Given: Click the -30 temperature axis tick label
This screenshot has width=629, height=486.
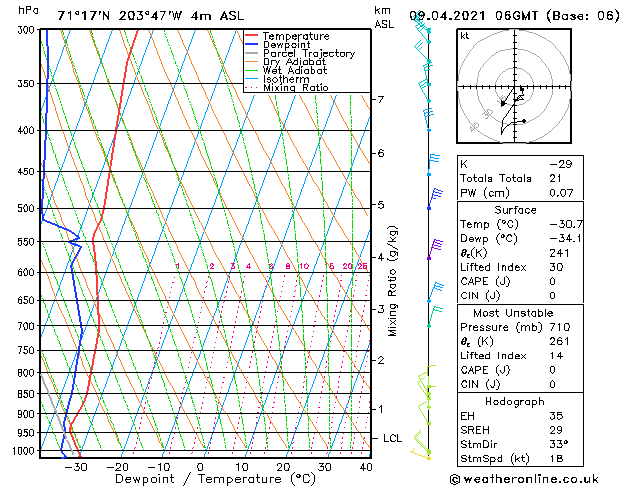Looking at the screenshot, I should [x=76, y=467].
